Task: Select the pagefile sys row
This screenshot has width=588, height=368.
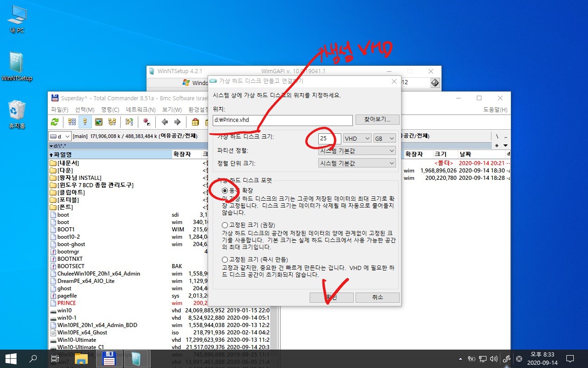Action: 158,296
